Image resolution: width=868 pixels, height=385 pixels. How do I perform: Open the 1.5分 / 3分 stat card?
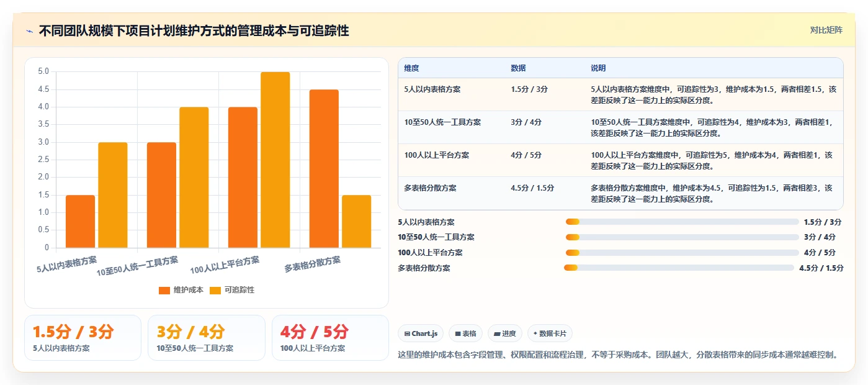click(83, 338)
